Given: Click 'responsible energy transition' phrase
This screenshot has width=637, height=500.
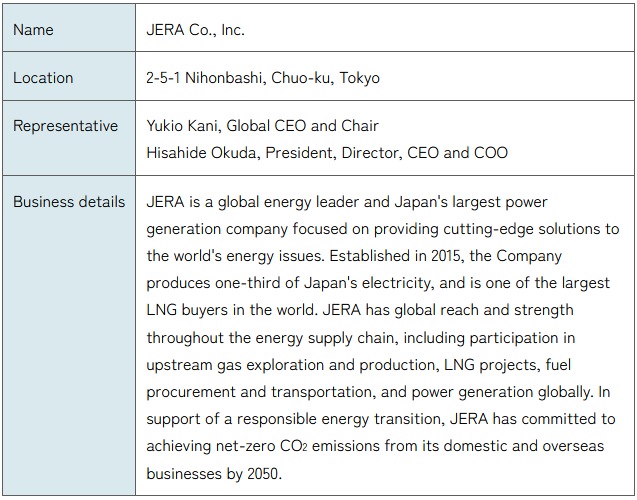Looking at the screenshot, I should pos(339,419).
